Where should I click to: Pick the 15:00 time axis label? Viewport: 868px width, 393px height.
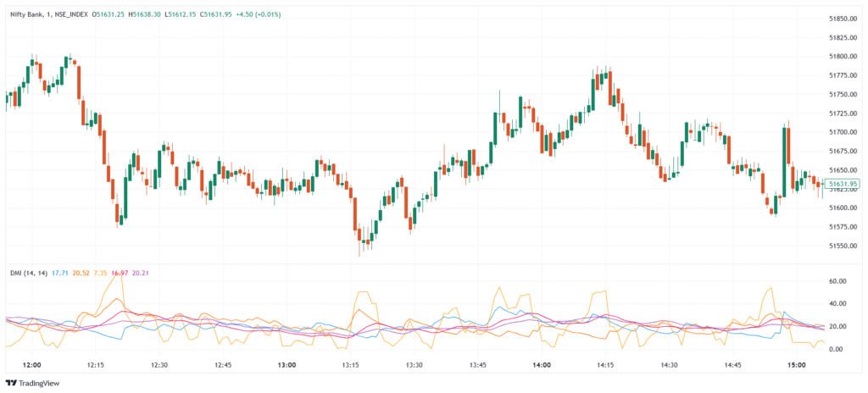pos(797,365)
